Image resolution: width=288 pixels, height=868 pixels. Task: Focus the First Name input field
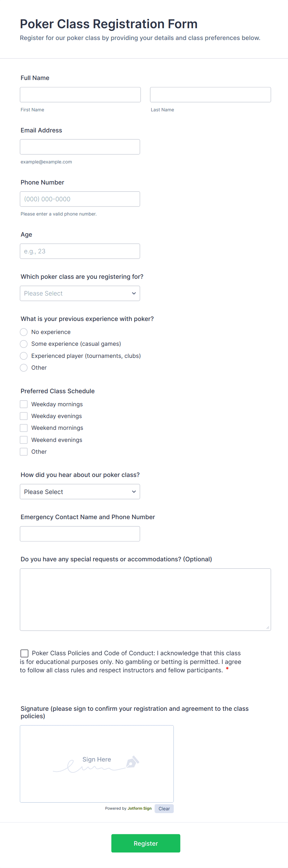pyautogui.click(x=80, y=95)
